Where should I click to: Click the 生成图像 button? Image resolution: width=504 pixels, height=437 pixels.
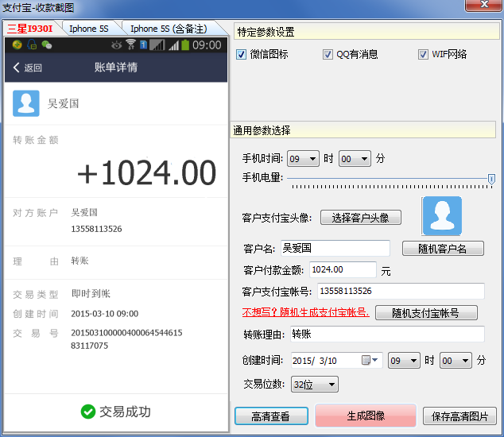pyautogui.click(x=366, y=416)
